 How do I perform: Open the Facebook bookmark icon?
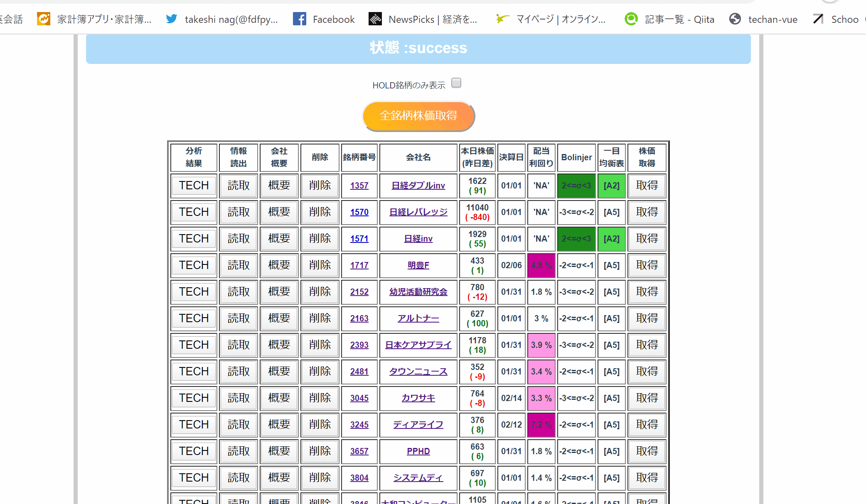[x=299, y=19]
